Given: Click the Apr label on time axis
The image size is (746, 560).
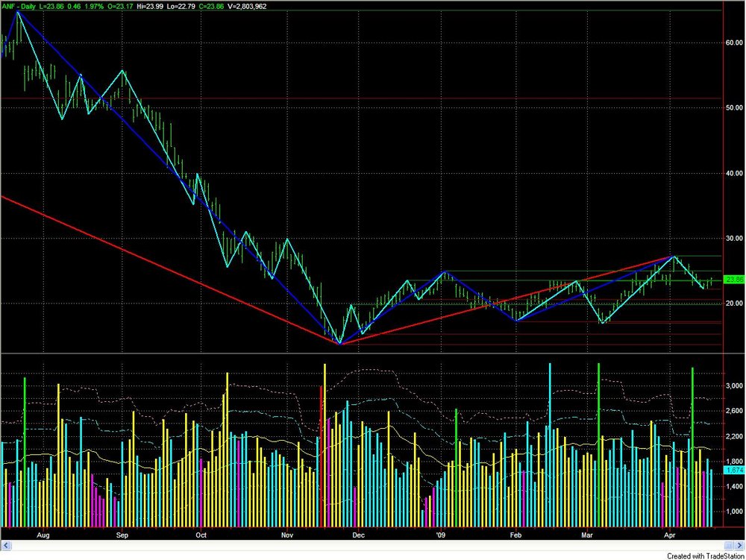Looking at the screenshot, I should click(x=670, y=535).
